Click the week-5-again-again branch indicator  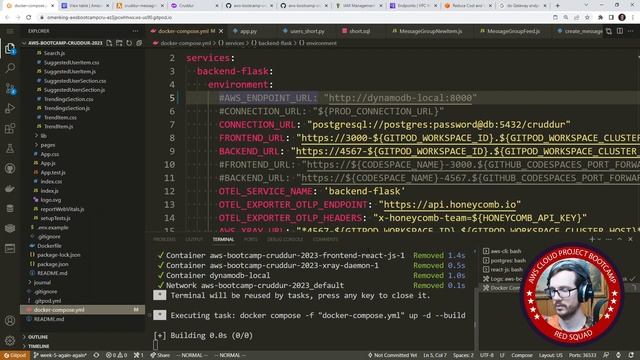click(60, 355)
